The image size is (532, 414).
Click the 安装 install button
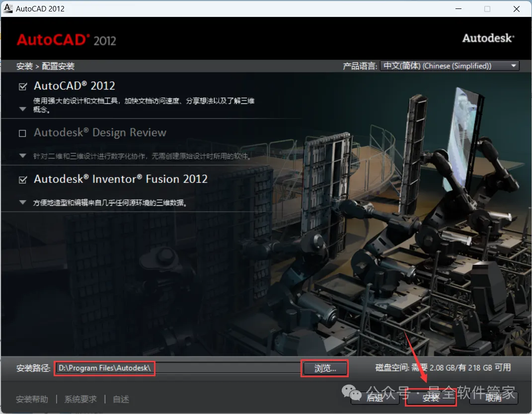click(x=431, y=398)
